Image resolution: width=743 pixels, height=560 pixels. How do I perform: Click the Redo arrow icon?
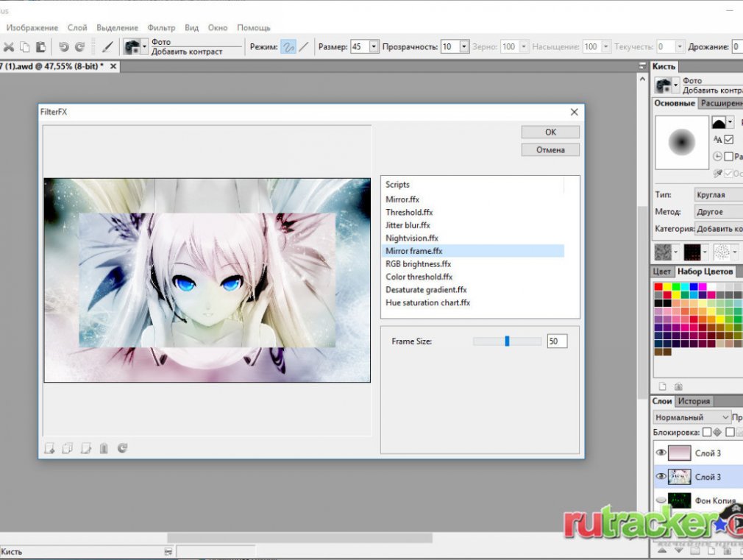(x=79, y=46)
